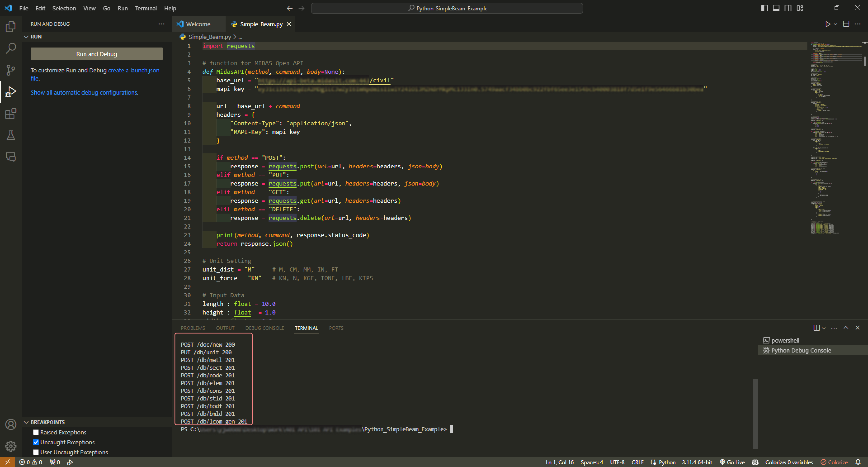Open editor More Actions ellipsis
868x467 pixels.
pos(858,24)
